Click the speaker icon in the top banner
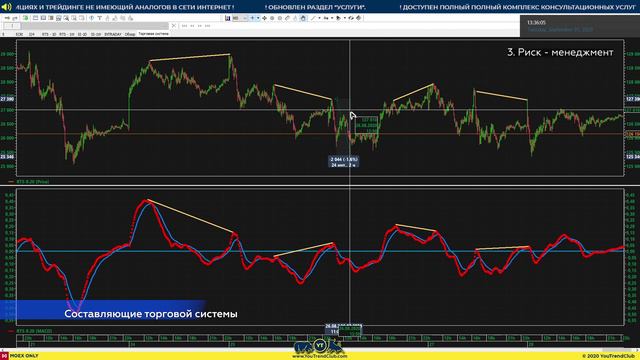Image resolution: width=640 pixels, height=360 pixels. point(6,7)
